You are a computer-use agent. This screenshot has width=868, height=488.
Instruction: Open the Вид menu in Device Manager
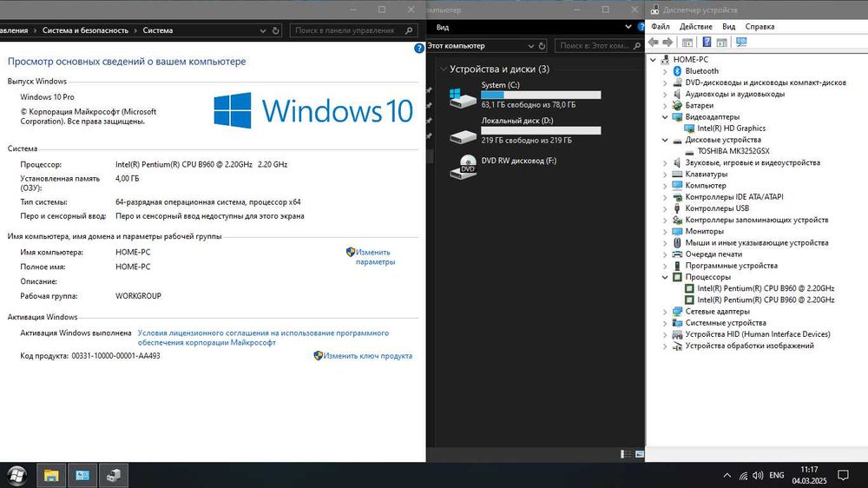tap(728, 27)
